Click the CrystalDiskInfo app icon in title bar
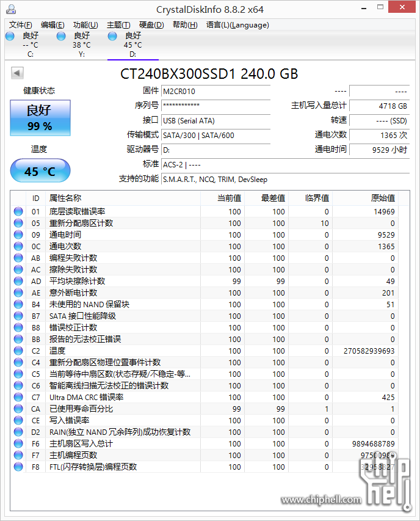This screenshot has height=521, width=420. click(10, 9)
